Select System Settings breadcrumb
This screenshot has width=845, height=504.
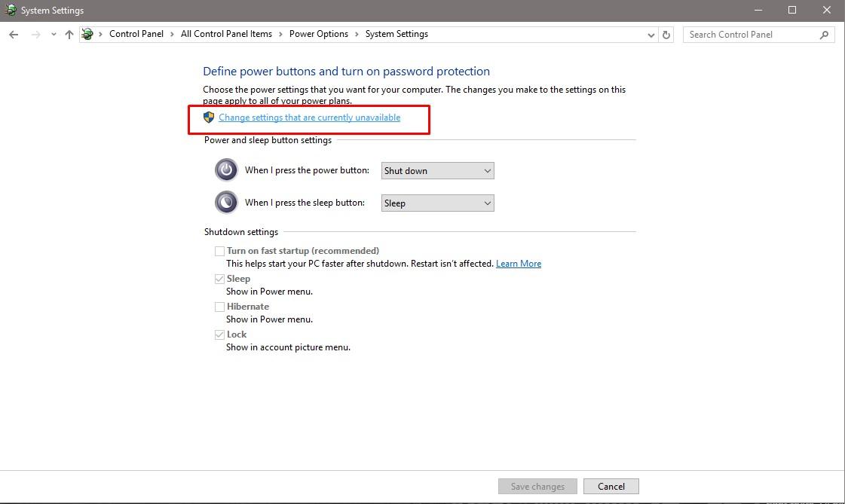(396, 34)
